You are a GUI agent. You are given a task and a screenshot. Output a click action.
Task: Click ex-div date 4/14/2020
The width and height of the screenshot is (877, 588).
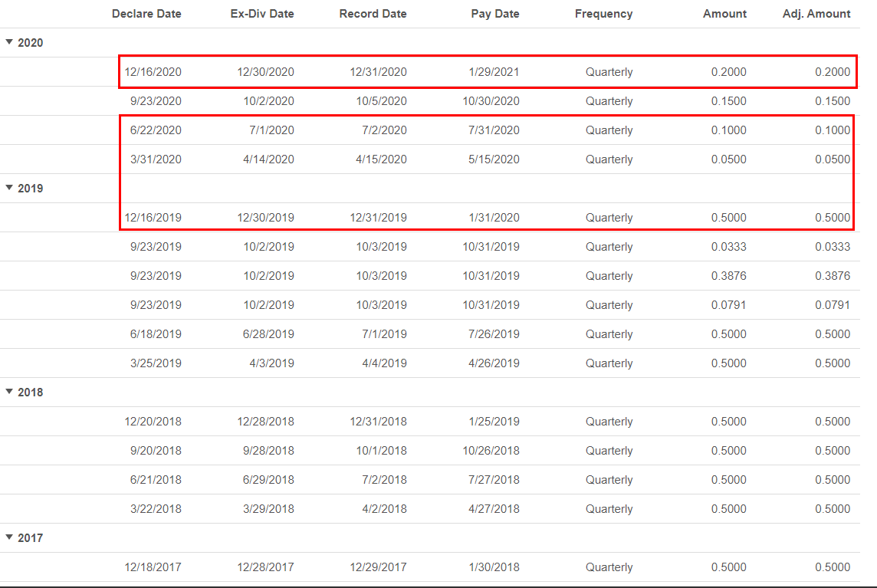coord(269,159)
